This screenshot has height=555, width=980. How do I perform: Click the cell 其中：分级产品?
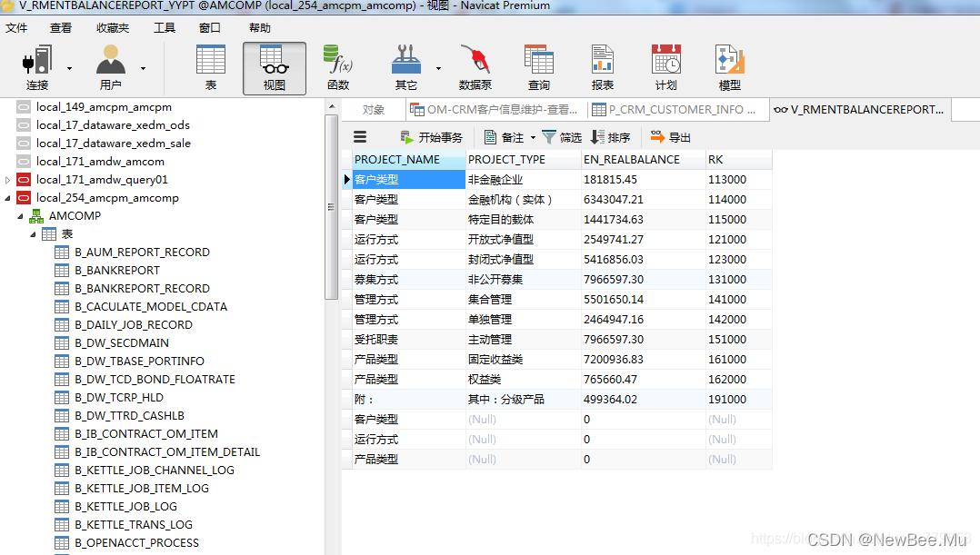(523, 399)
